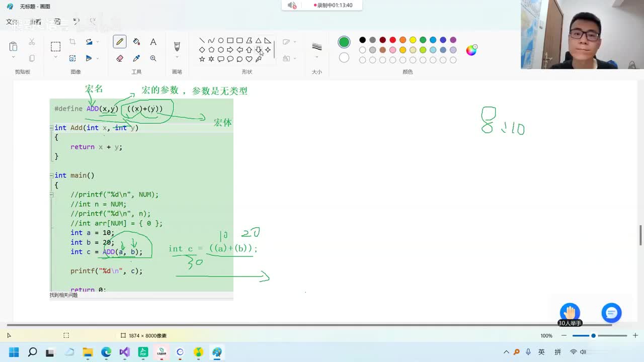Open File Explorer from the taskbar
The height and width of the screenshot is (362, 644).
coord(88,352)
